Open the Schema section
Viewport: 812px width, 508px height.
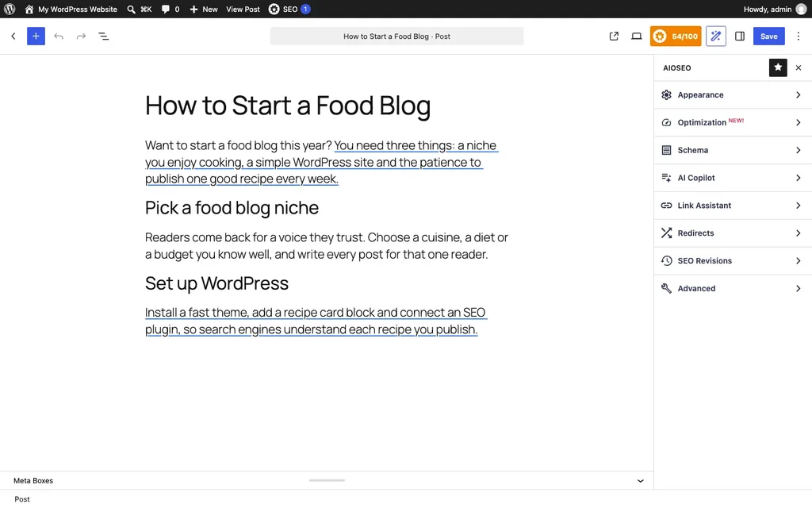tap(733, 150)
